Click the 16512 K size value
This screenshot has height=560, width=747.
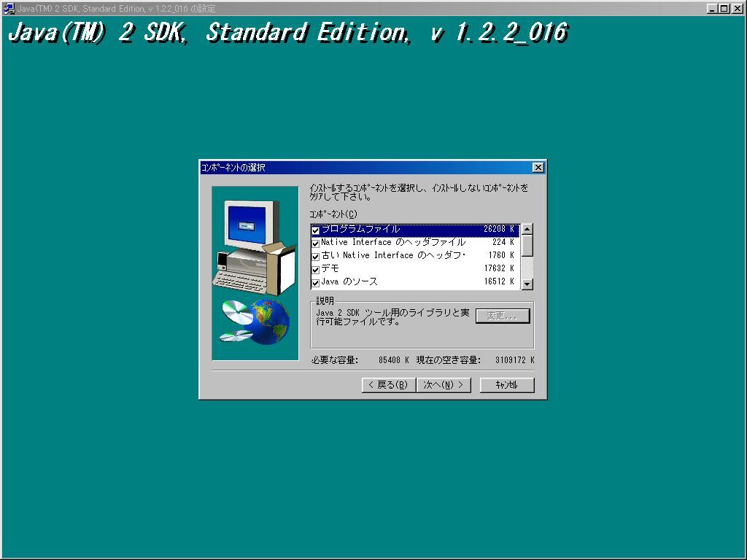(499, 282)
